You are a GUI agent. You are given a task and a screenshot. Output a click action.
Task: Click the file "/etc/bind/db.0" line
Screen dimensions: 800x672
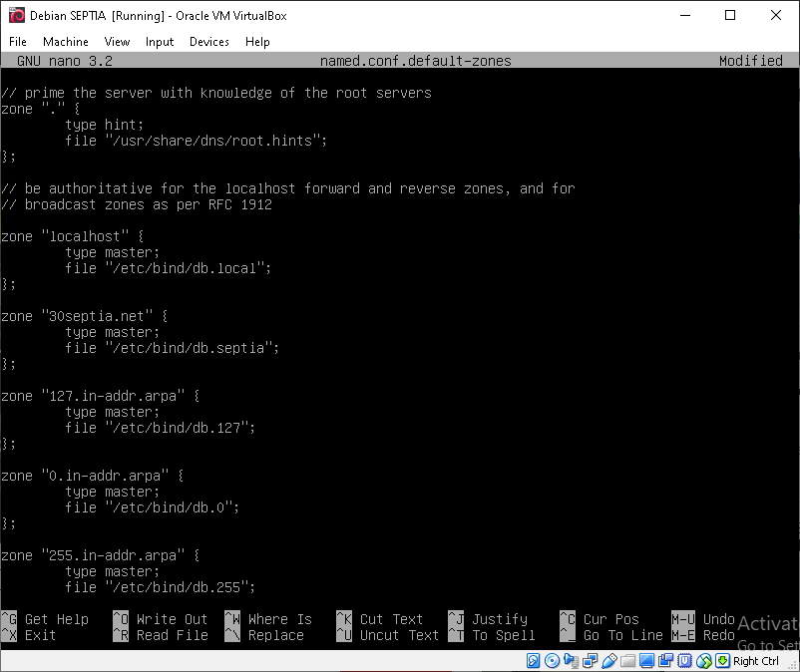click(x=152, y=507)
